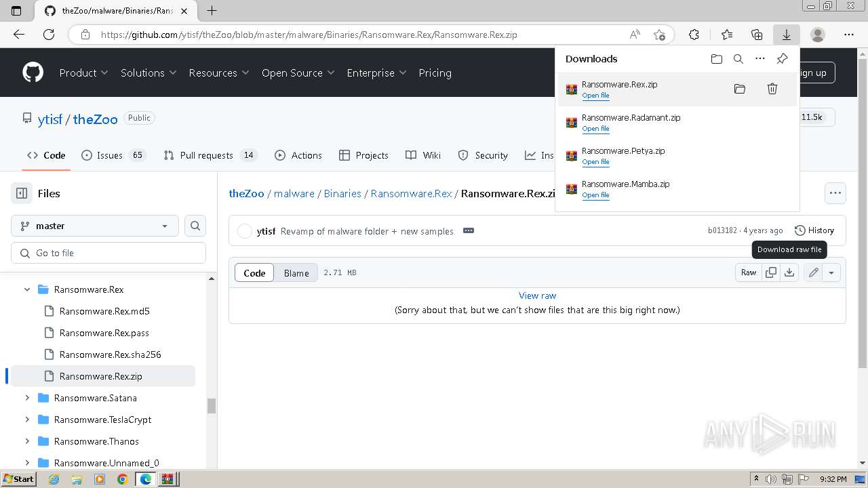
Task: Open file link under Ransomware.Mamba.zip
Action: pos(595,195)
